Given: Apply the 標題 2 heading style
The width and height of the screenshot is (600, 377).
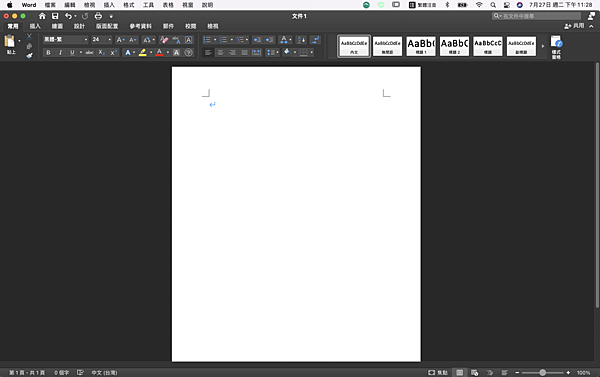Looking at the screenshot, I should point(454,46).
